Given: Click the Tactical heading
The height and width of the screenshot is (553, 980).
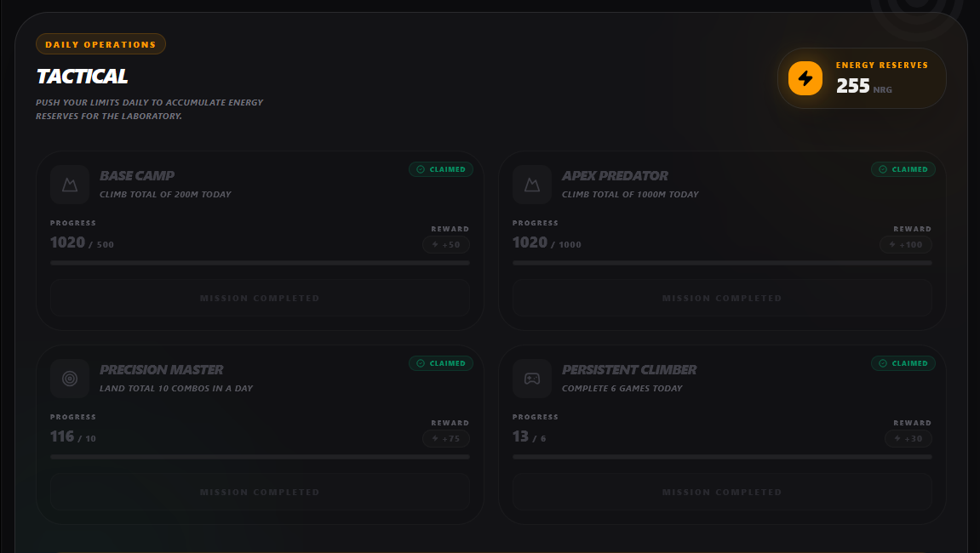Looking at the screenshot, I should pyautogui.click(x=82, y=77).
